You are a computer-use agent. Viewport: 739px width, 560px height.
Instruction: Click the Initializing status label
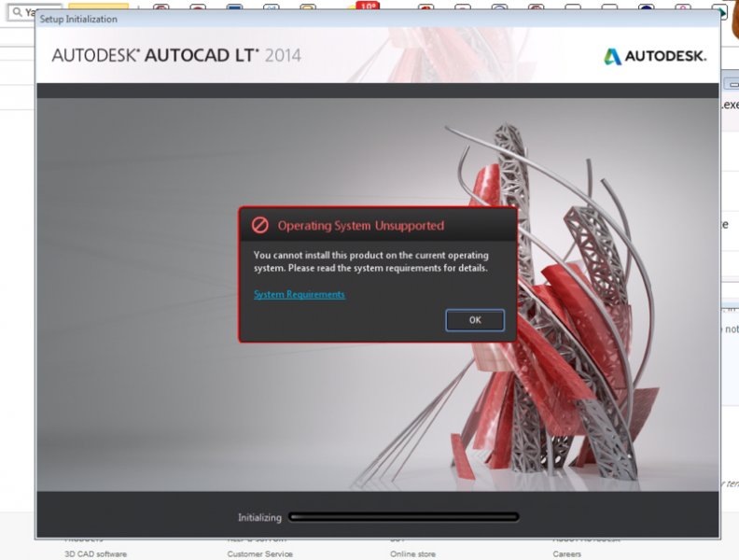[x=259, y=518]
